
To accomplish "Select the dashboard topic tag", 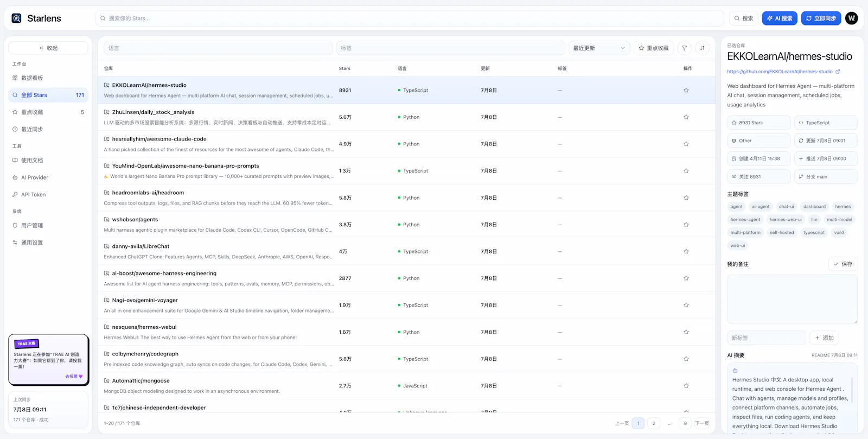I will (x=814, y=207).
